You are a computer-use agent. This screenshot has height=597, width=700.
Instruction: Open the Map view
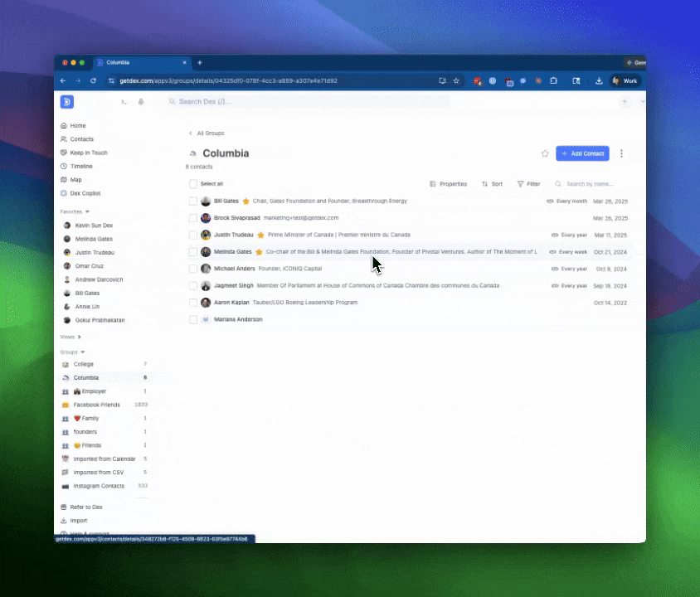pyautogui.click(x=75, y=179)
